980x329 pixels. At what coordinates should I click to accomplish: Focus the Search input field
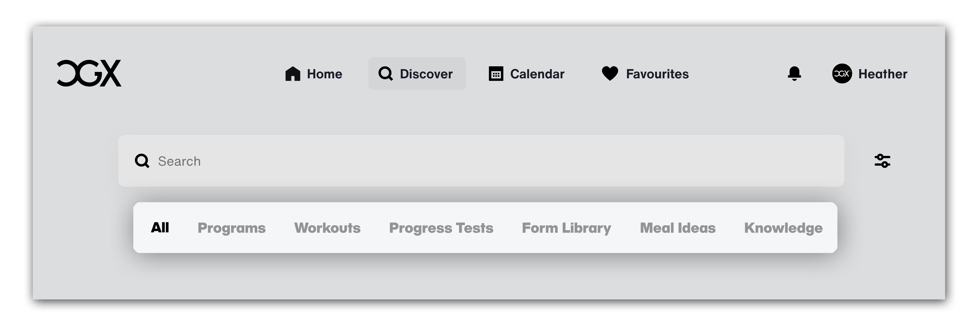pyautogui.click(x=481, y=161)
